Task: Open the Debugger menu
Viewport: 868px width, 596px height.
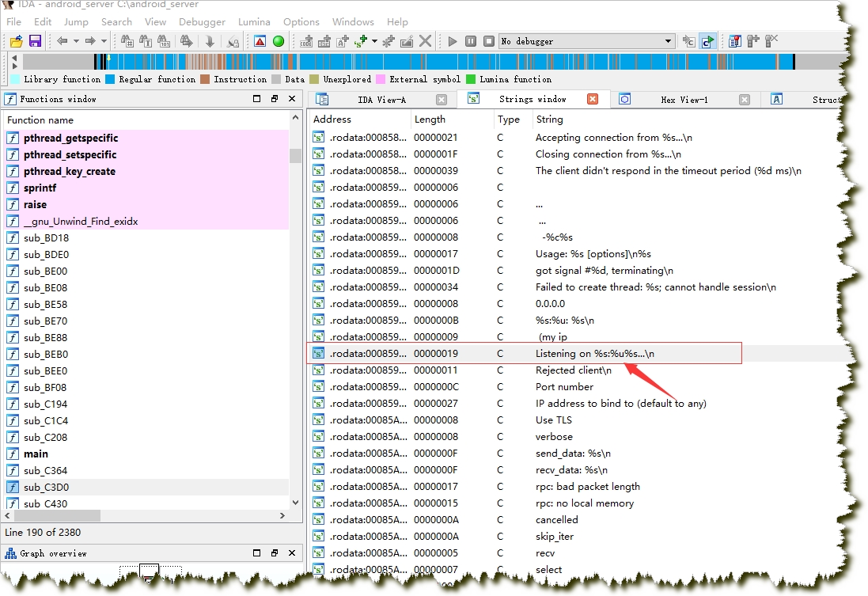Action: (202, 21)
